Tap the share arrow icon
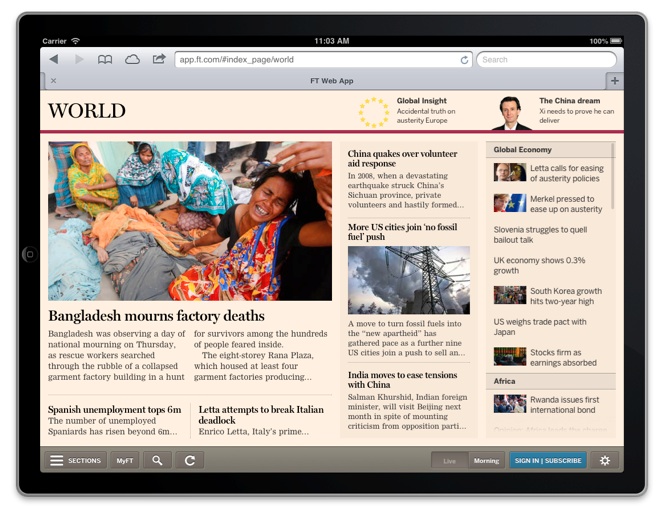 (159, 59)
